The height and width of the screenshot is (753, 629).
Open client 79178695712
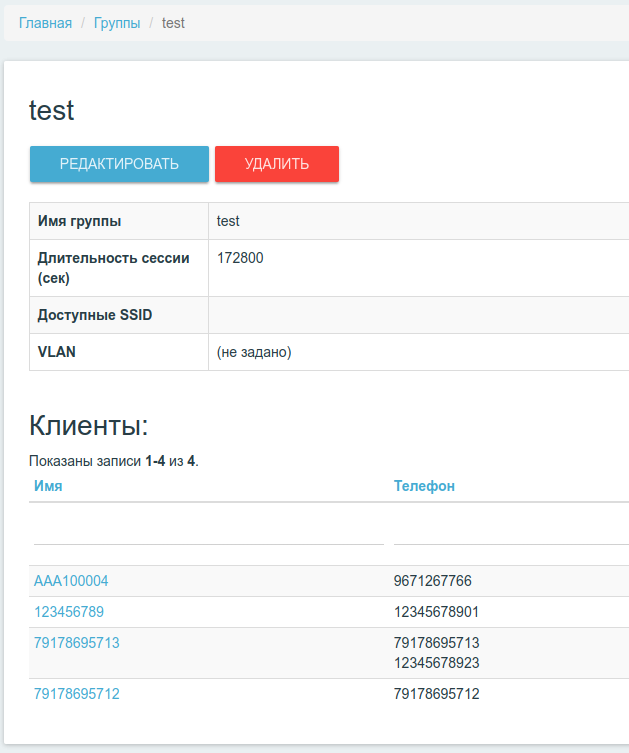[76, 693]
